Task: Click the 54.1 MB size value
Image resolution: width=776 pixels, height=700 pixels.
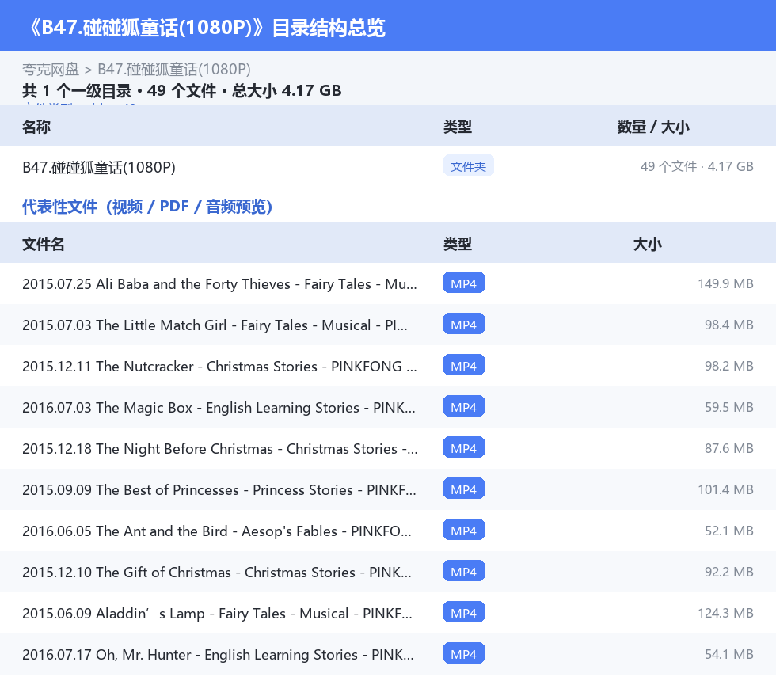Action: tap(729, 654)
